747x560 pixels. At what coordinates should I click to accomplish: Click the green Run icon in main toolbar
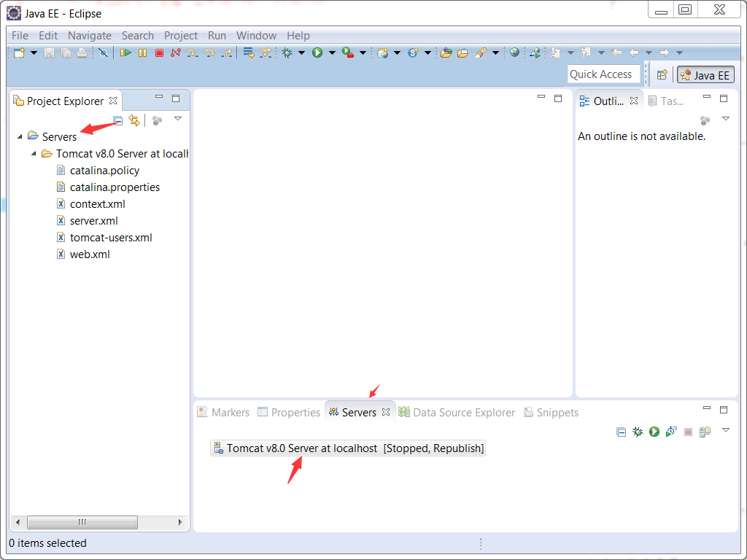click(x=317, y=52)
